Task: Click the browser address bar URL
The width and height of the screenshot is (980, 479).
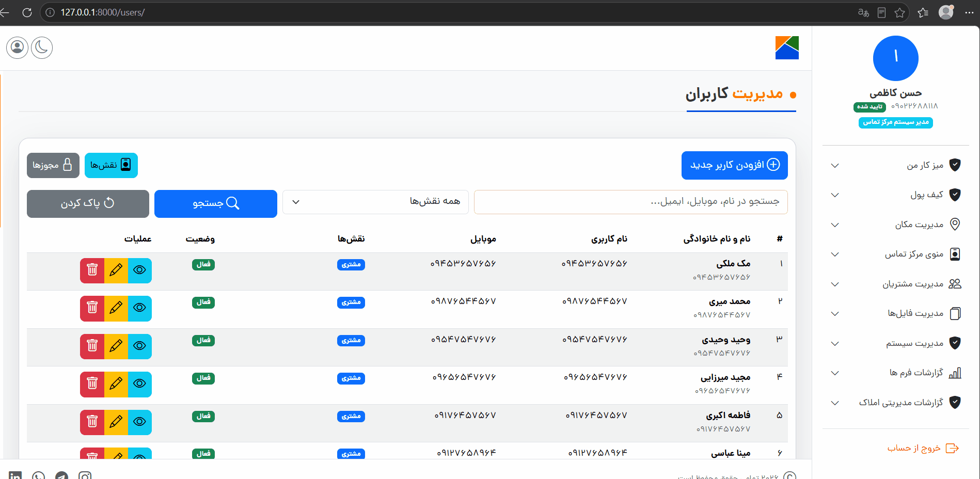Action: coord(103,12)
